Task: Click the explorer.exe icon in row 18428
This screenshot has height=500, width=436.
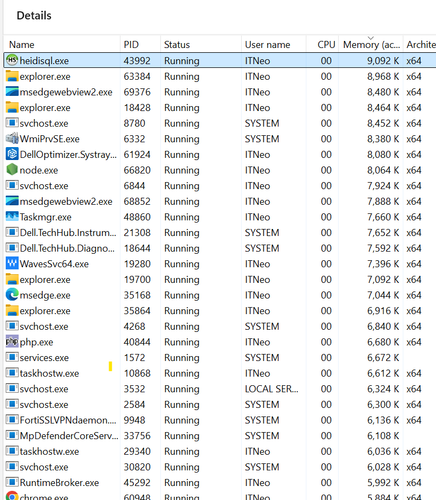Action: coord(12,107)
